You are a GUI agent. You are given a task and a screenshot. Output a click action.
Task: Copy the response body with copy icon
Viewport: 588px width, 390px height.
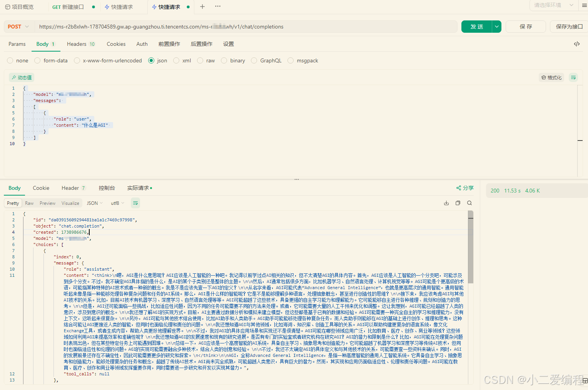[x=458, y=203]
